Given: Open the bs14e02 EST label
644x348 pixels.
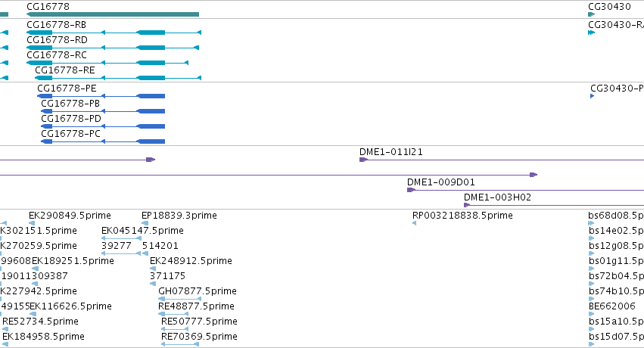Looking at the screenshot, I should (616, 231).
